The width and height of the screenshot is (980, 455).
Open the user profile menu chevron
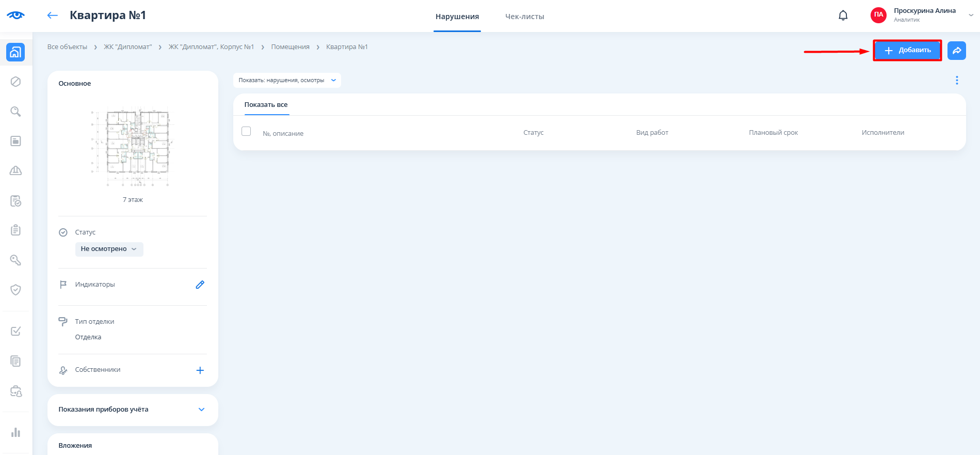pos(970,15)
